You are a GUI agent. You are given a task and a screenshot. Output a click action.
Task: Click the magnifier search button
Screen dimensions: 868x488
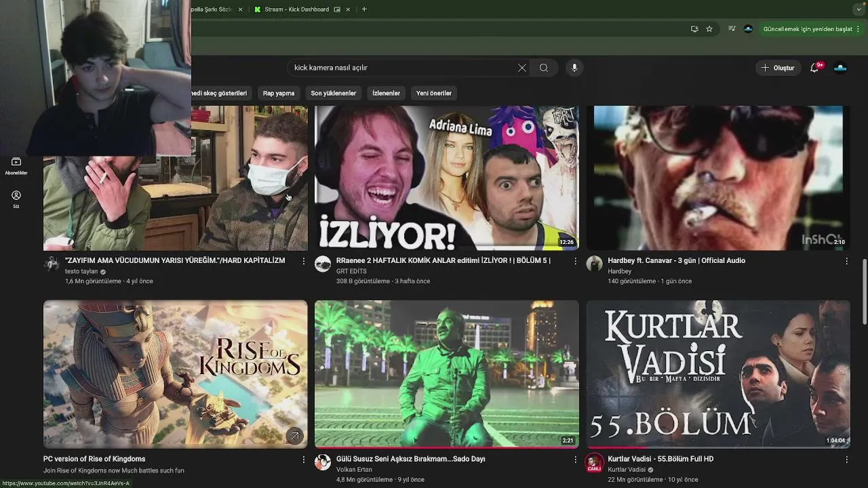[x=544, y=68]
